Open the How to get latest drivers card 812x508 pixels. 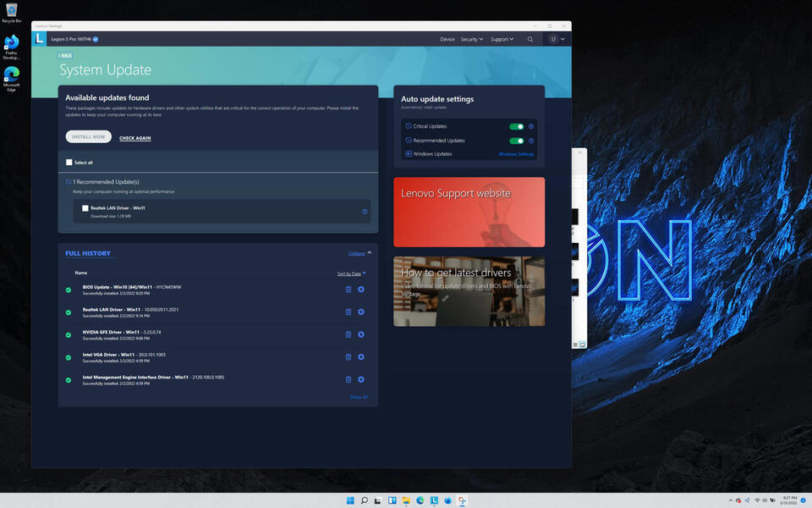point(469,291)
